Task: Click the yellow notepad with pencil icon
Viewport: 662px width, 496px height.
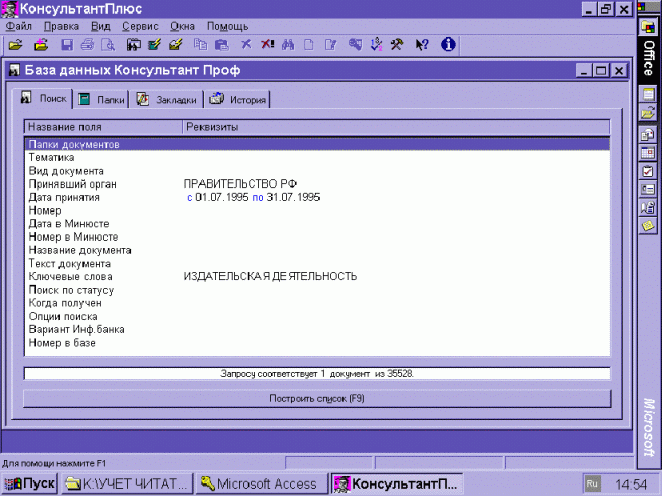Action: coord(176,44)
